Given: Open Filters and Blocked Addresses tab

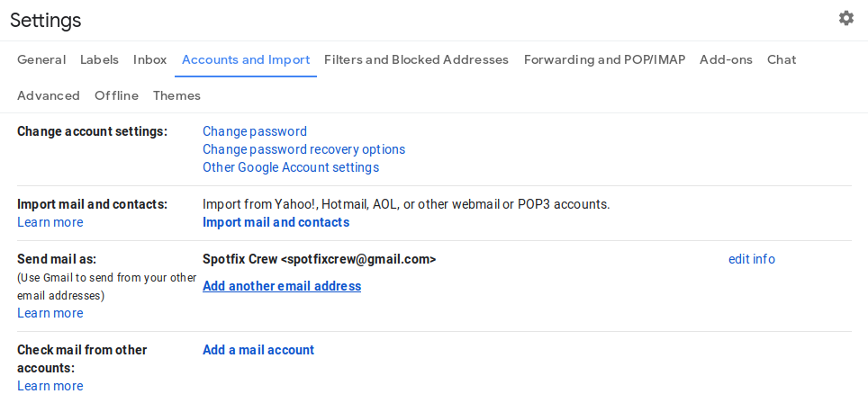Looking at the screenshot, I should tap(416, 59).
